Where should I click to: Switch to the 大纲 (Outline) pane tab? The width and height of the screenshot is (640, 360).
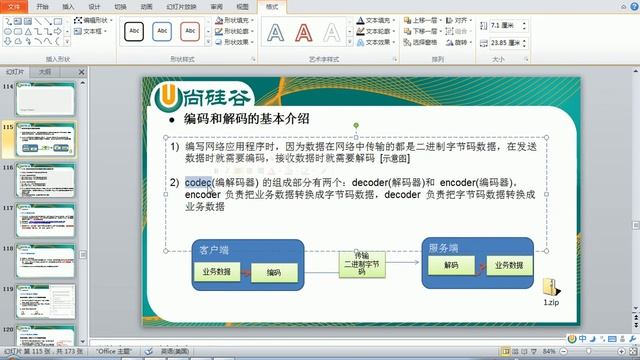click(x=45, y=72)
